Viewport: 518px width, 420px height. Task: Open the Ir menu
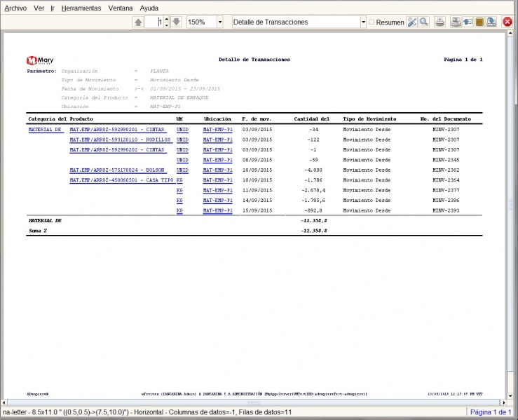click(x=53, y=8)
